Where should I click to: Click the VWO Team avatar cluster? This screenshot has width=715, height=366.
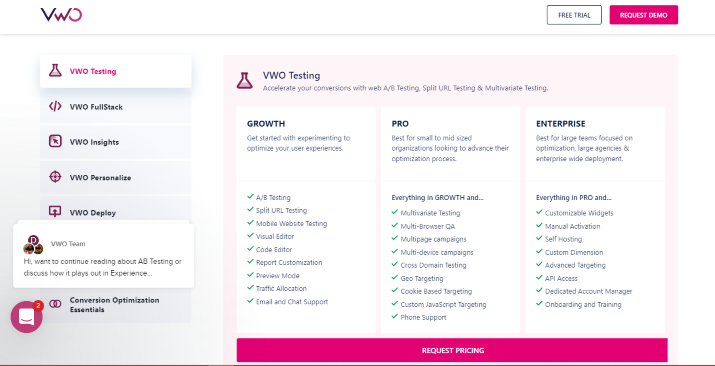tap(33, 245)
